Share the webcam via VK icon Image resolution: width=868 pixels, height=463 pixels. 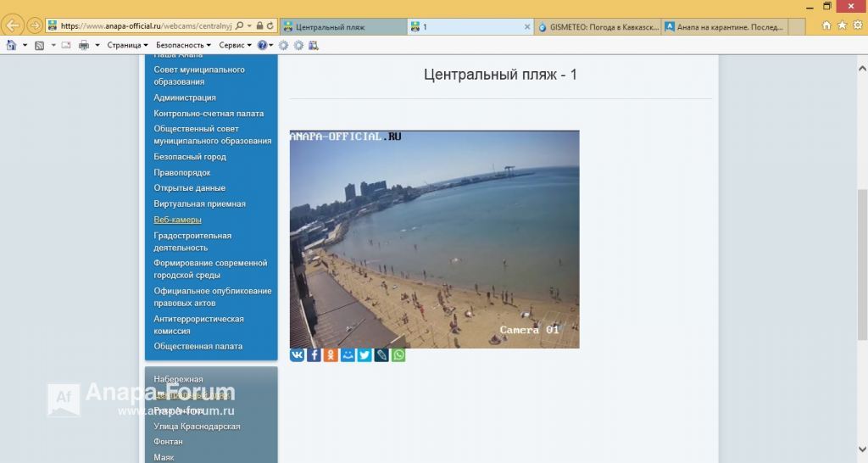[298, 355]
